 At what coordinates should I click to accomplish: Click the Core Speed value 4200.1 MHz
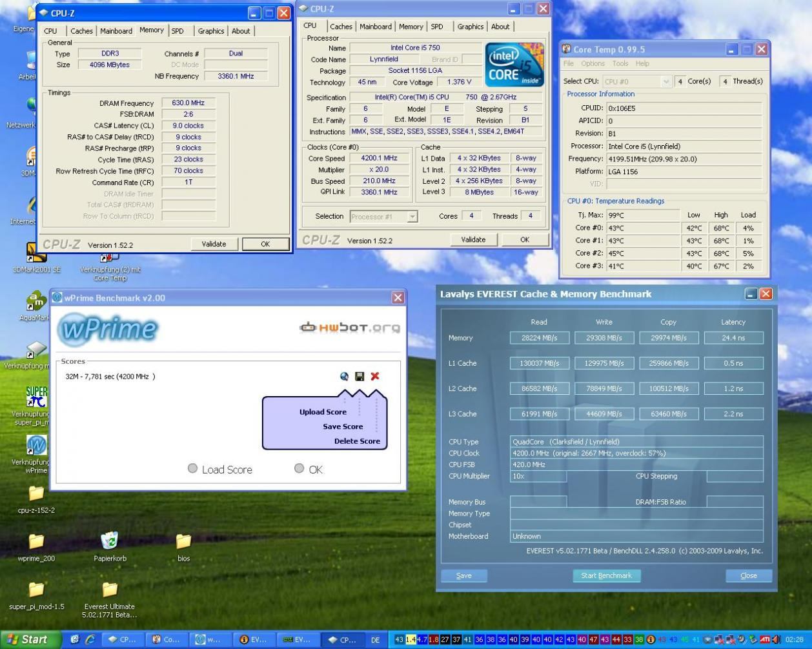(380, 158)
